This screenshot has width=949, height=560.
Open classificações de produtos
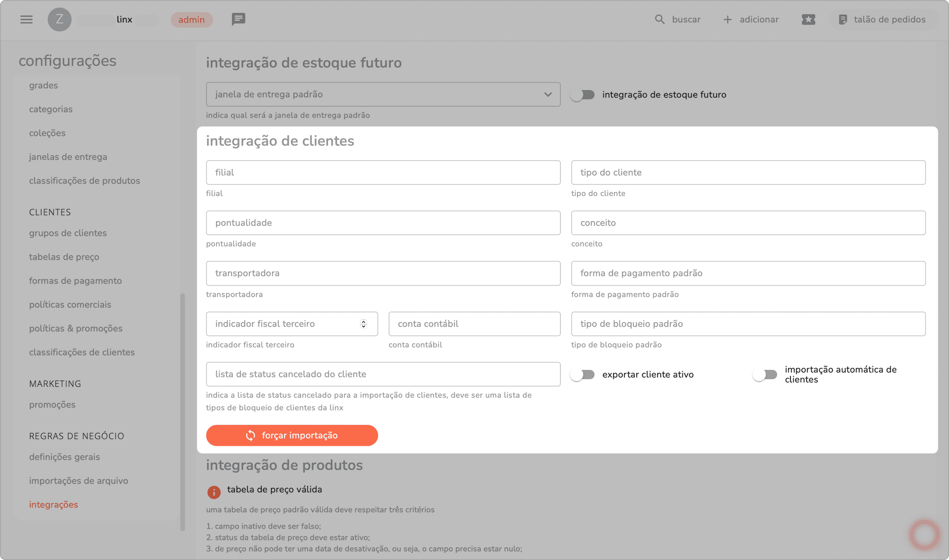coord(85,181)
